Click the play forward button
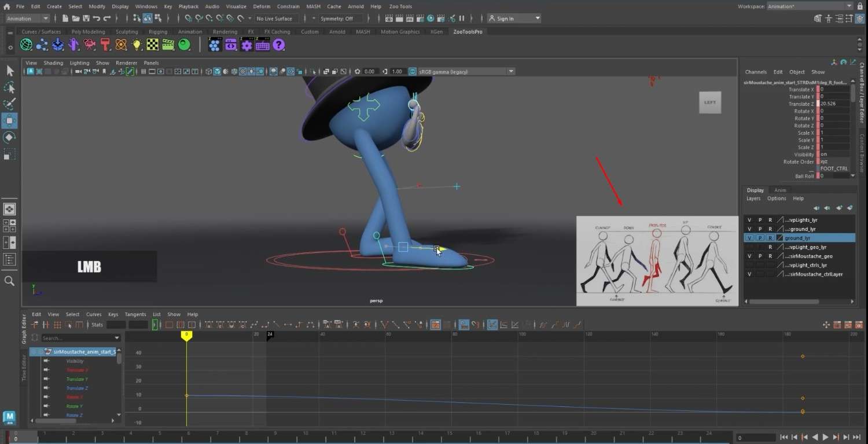 click(x=825, y=438)
